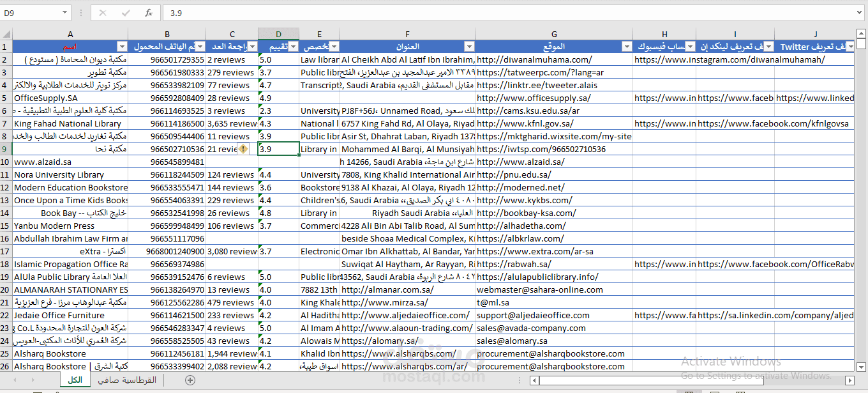The height and width of the screenshot is (393, 868).
Task: Select rating cell 2.3 in row 6
Action: pyautogui.click(x=278, y=111)
